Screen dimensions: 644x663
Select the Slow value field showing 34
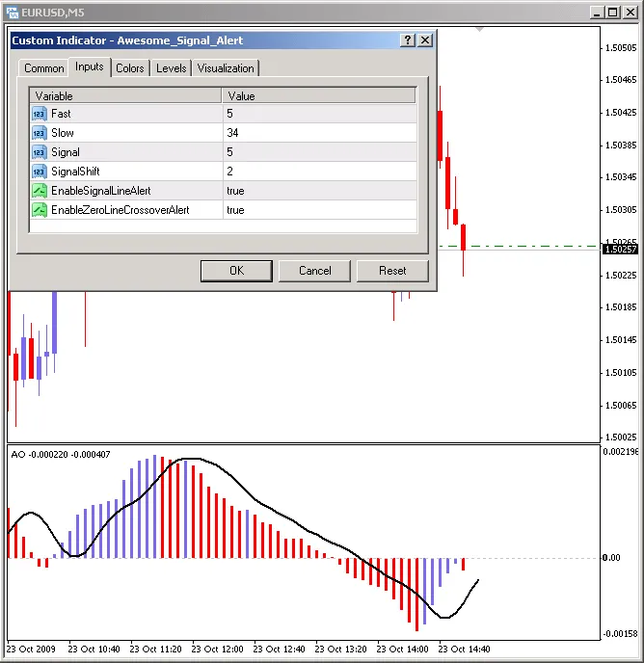[x=319, y=133]
